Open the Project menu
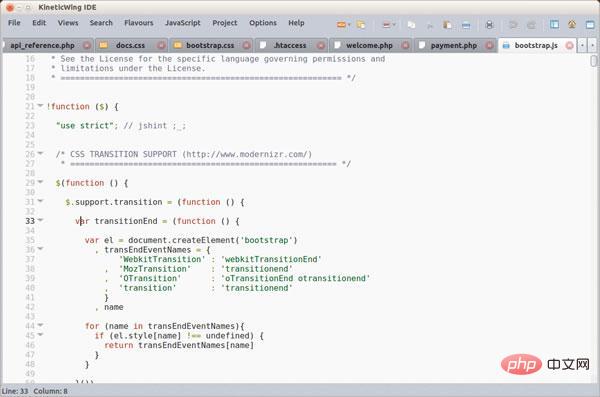This screenshot has width=600, height=397. 225,23
